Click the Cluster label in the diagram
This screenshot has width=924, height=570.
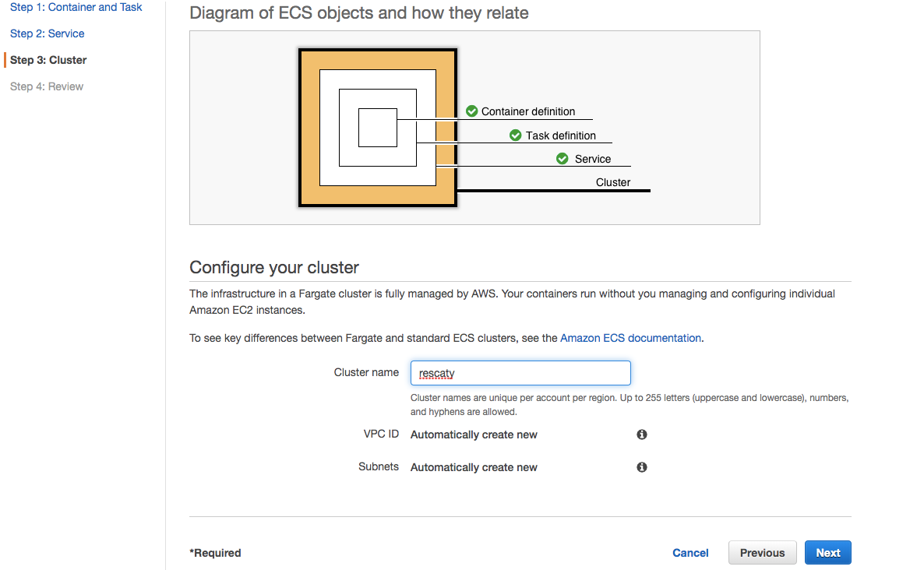point(613,181)
